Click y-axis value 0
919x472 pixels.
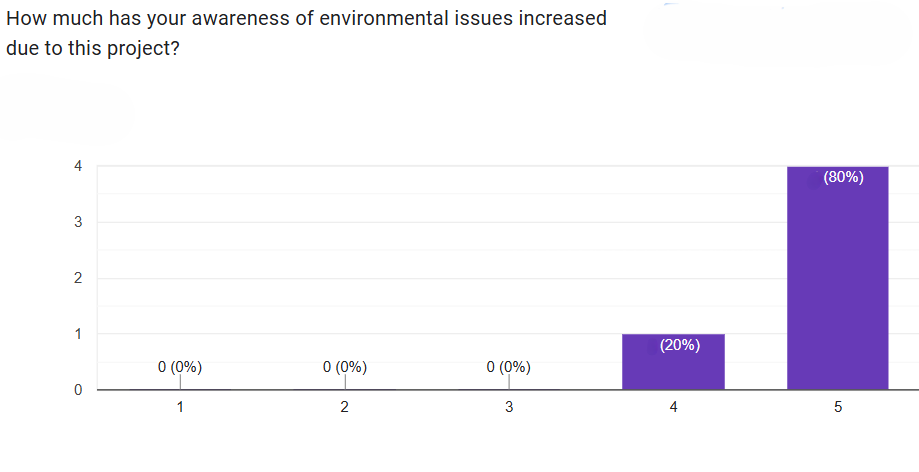click(x=78, y=390)
